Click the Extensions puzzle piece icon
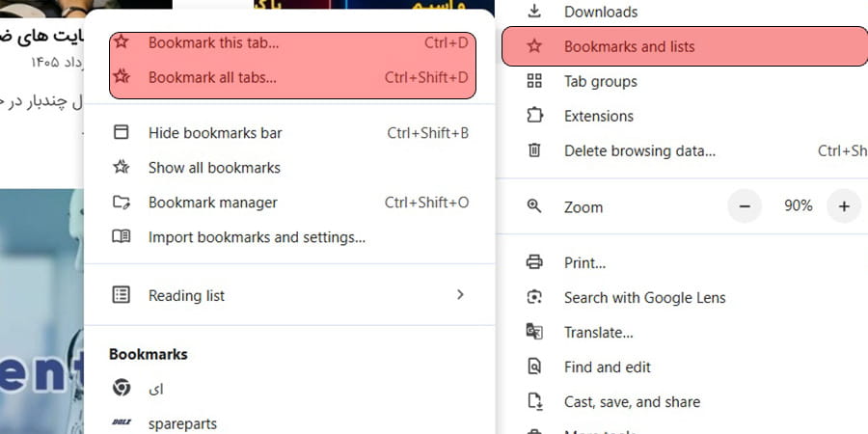This screenshot has height=434, width=868. 534,116
